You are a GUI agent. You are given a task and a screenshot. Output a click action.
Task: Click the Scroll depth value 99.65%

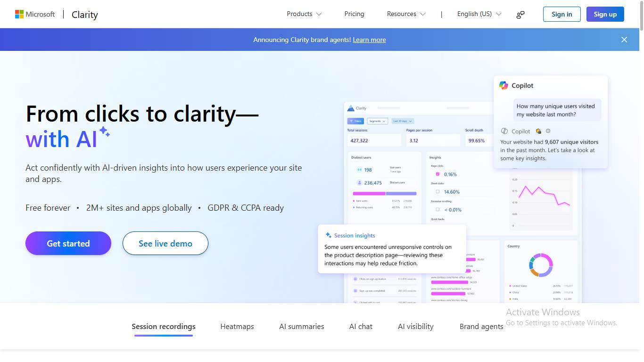click(x=477, y=140)
